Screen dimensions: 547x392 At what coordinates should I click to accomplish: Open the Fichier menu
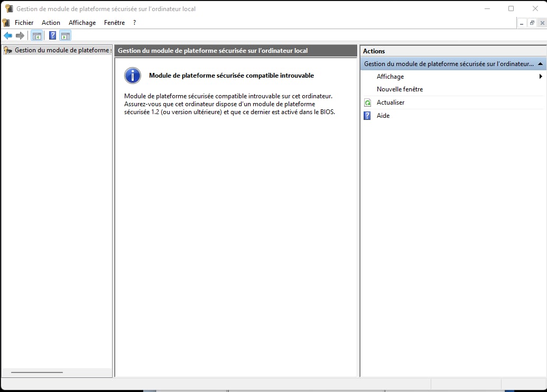(24, 23)
